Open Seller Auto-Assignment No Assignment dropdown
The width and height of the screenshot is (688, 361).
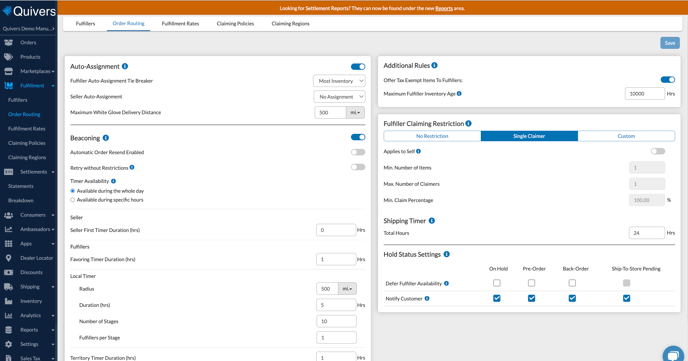coord(339,97)
